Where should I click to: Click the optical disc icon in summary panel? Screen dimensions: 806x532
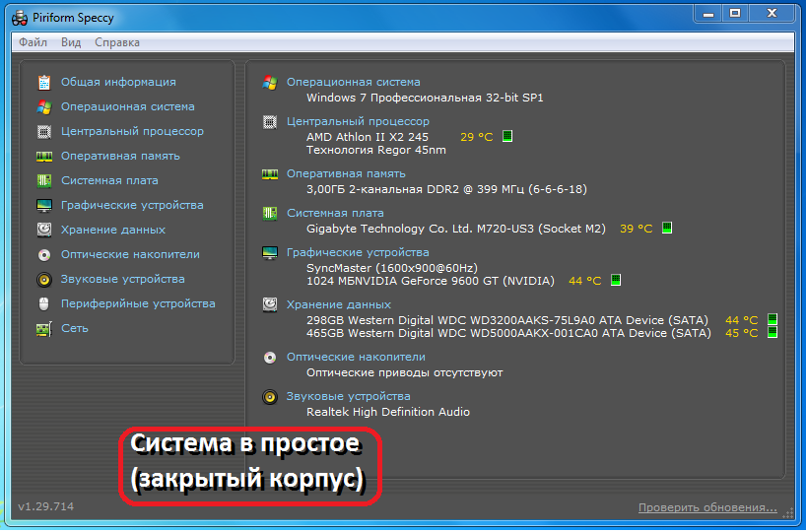click(270, 358)
